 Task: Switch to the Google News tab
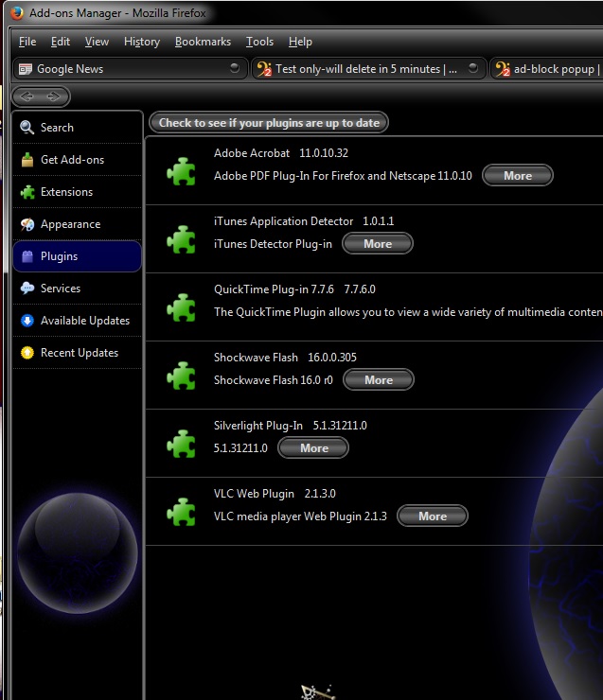130,69
